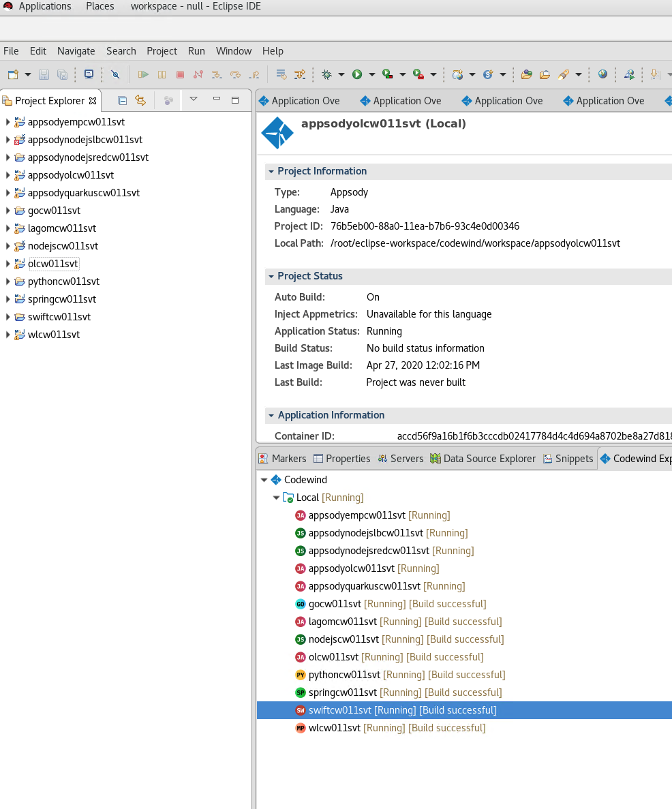The image size is (672, 809).
Task: Collapse all nodes in Project Explorer
Action: tap(122, 100)
